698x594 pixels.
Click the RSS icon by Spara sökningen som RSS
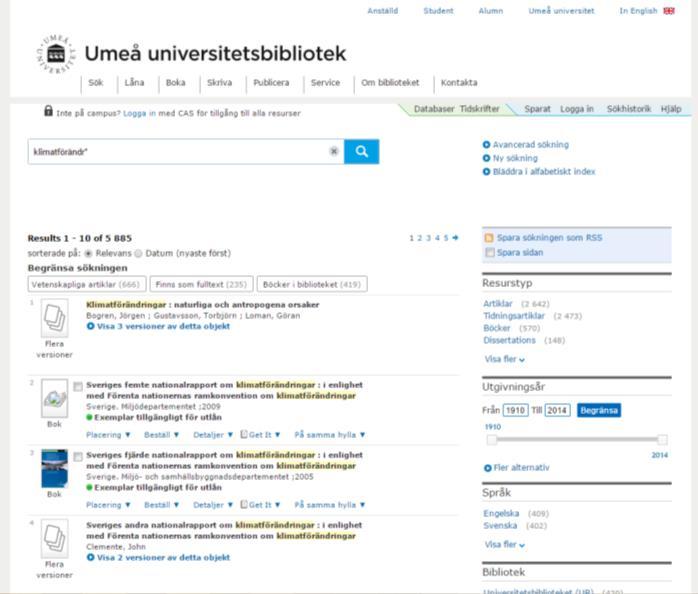click(489, 238)
